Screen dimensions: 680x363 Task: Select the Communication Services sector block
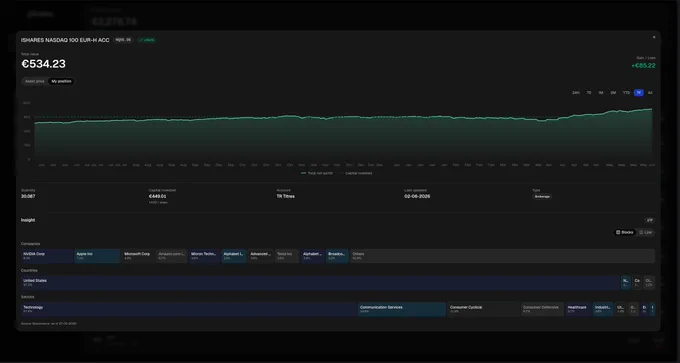click(402, 309)
